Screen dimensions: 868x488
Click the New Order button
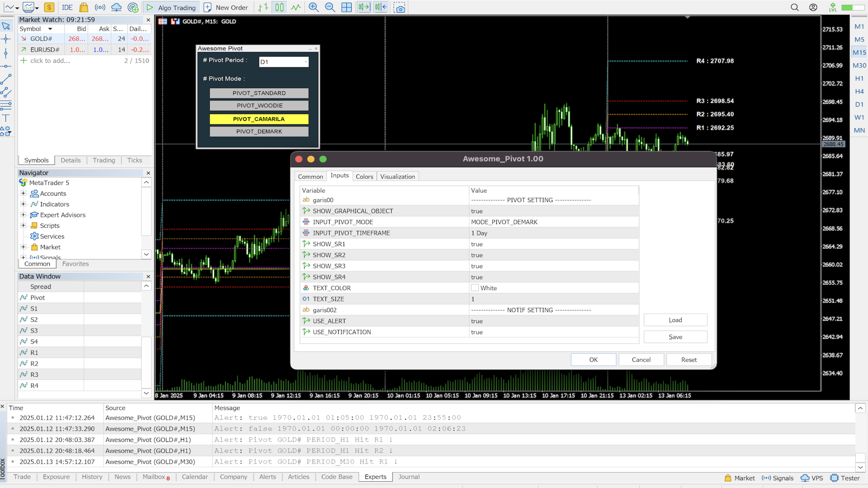click(x=226, y=7)
